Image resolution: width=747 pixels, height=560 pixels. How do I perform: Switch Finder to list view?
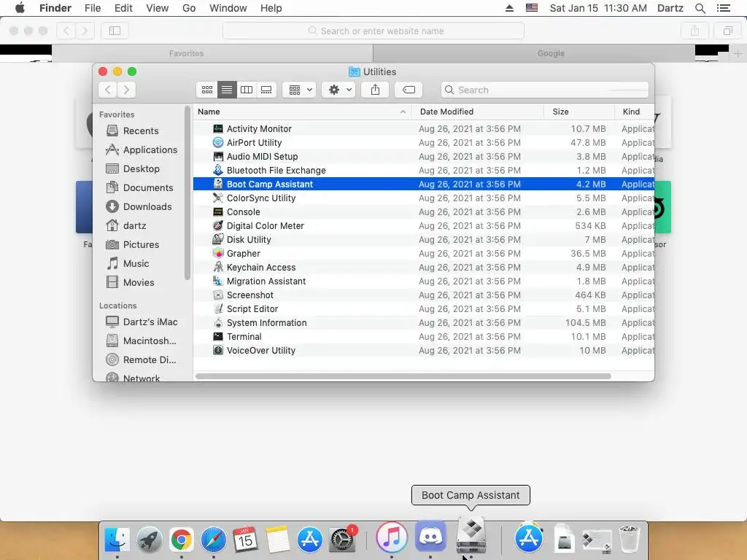(227, 90)
